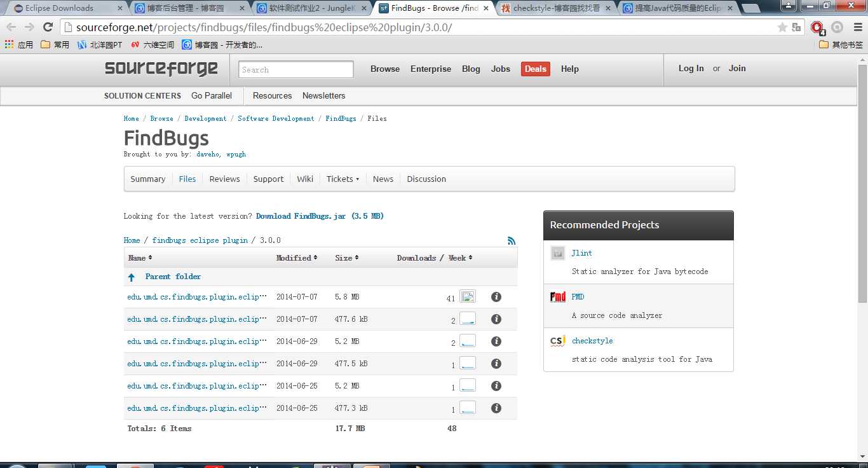The image size is (868, 468).
Task: Click Software Development in the breadcrumb
Action: 276,119
